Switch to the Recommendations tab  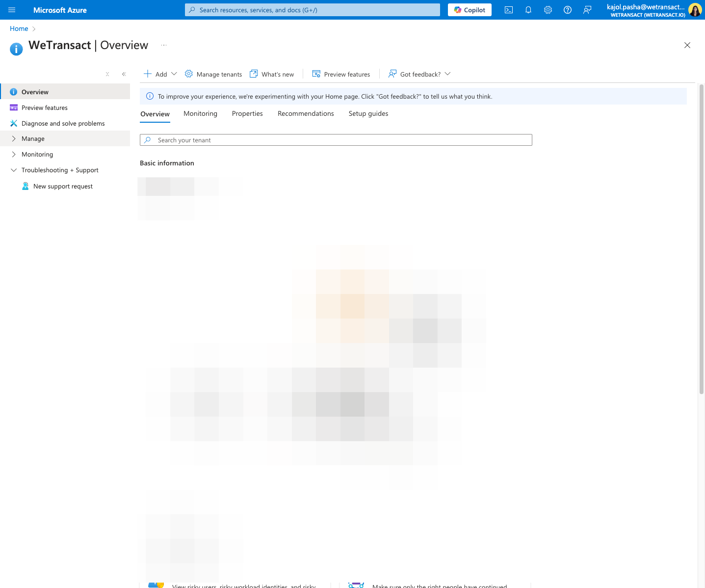(x=306, y=113)
